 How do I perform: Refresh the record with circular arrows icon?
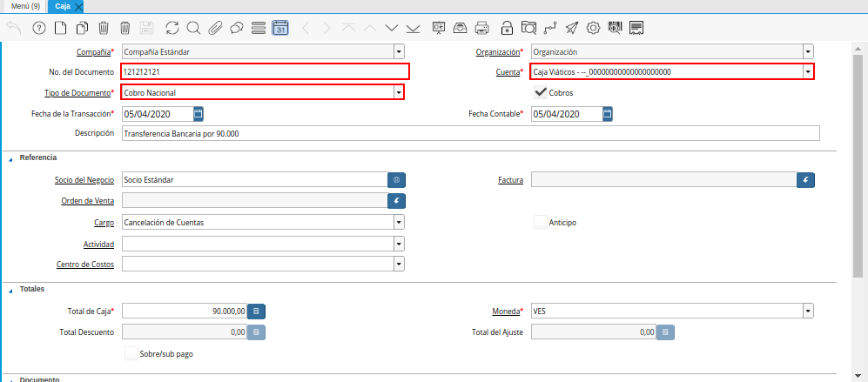172,28
